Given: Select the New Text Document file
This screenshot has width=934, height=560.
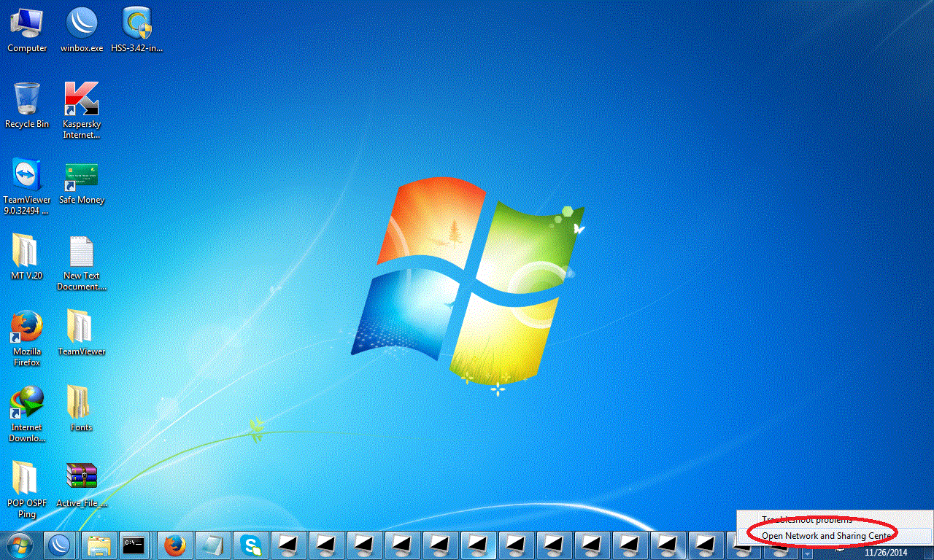Looking at the screenshot, I should 82,263.
